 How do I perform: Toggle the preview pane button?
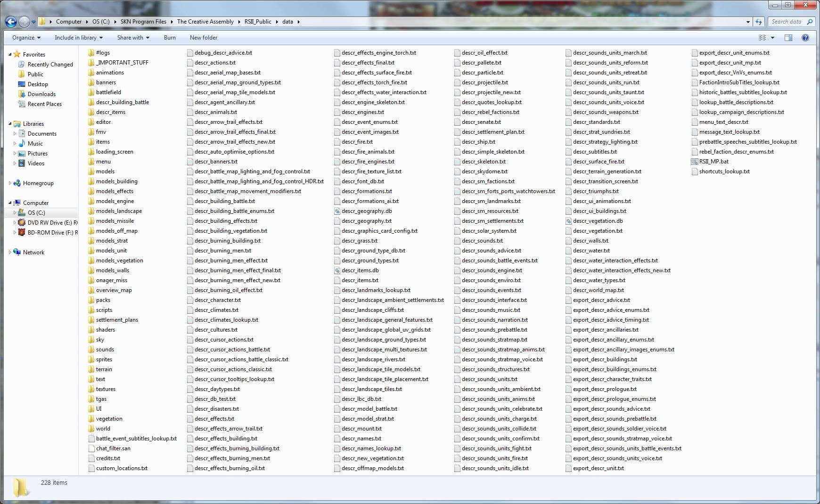788,38
